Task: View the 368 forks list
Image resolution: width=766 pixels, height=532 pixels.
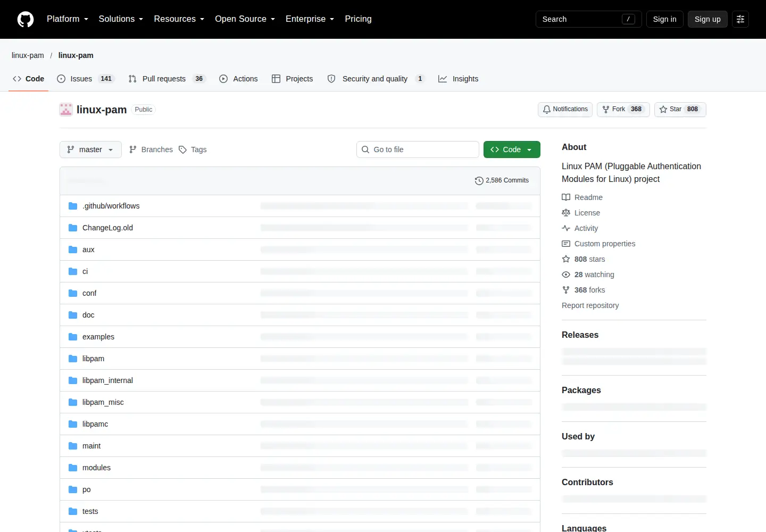Action: tap(584, 290)
